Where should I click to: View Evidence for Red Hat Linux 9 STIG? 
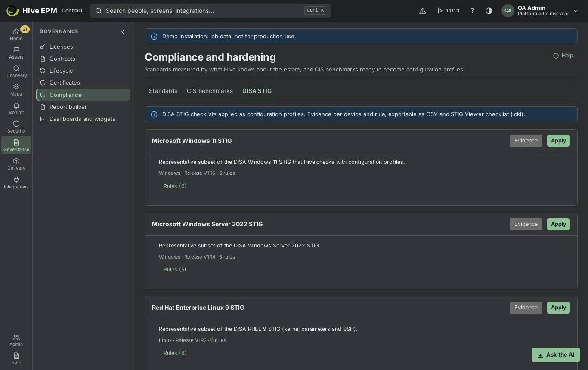pos(526,308)
